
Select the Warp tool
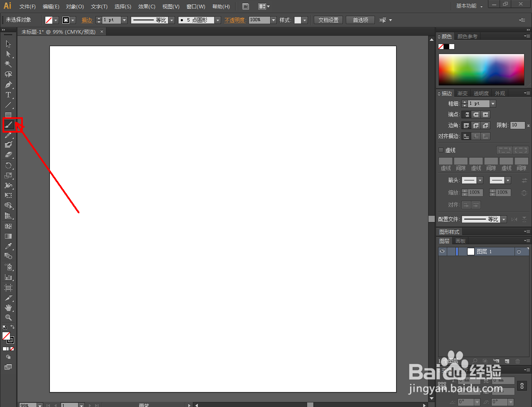8,185
